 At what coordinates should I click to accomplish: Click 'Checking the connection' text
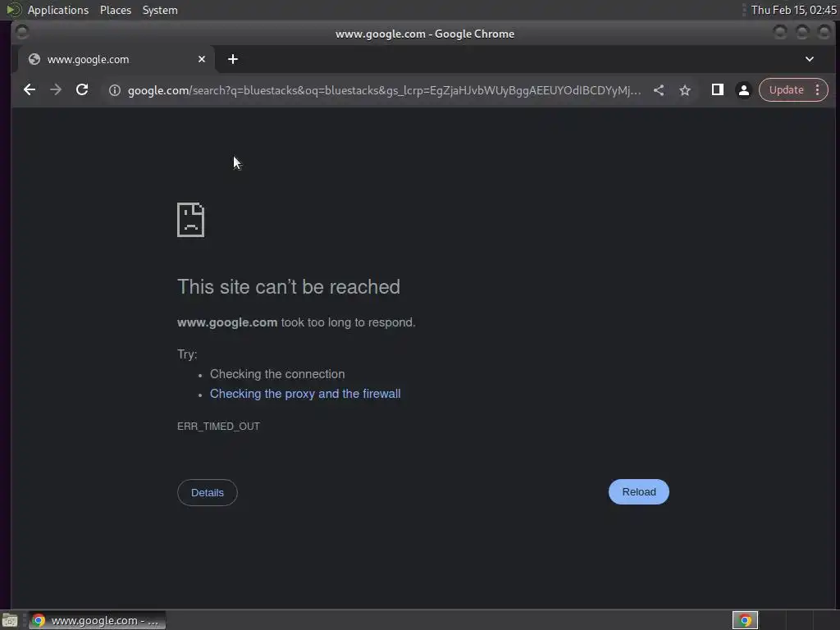pyautogui.click(x=277, y=374)
